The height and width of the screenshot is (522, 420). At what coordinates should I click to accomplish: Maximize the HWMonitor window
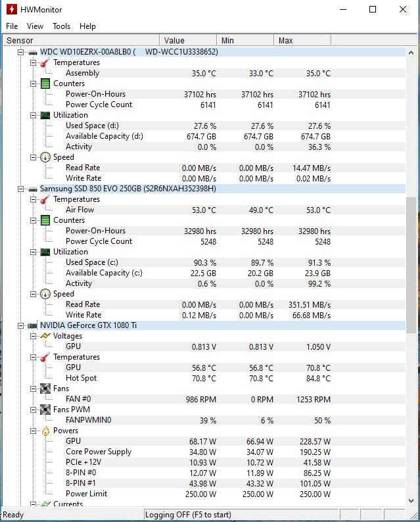(x=373, y=9)
